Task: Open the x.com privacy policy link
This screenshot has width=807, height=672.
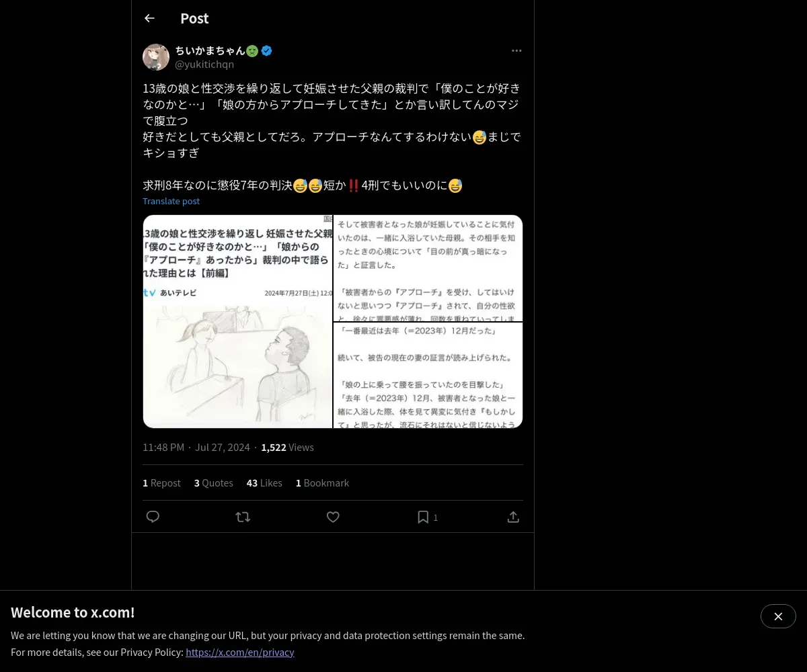Action: [240, 652]
